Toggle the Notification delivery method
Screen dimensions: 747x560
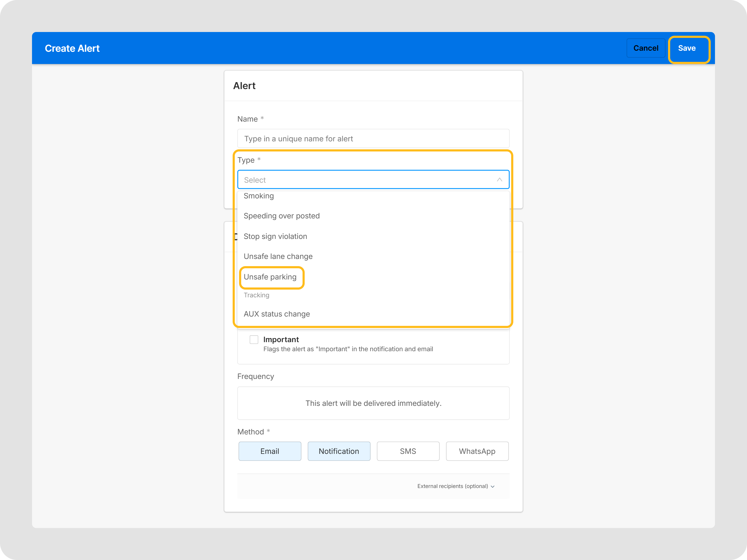[339, 451]
